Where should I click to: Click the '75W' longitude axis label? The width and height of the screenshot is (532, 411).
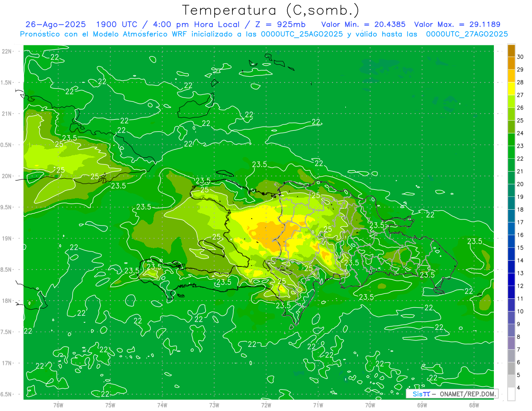[110, 405]
